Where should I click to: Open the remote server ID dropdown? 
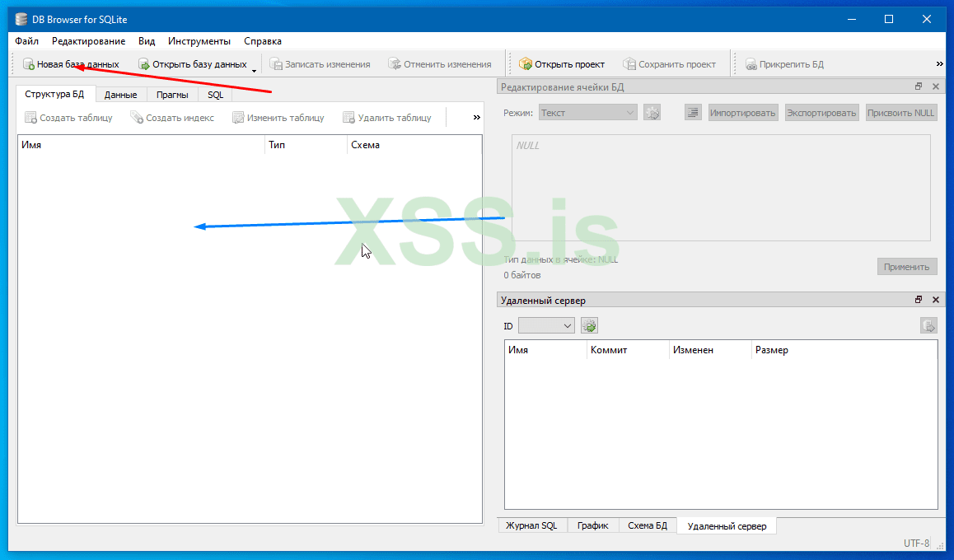tap(546, 326)
